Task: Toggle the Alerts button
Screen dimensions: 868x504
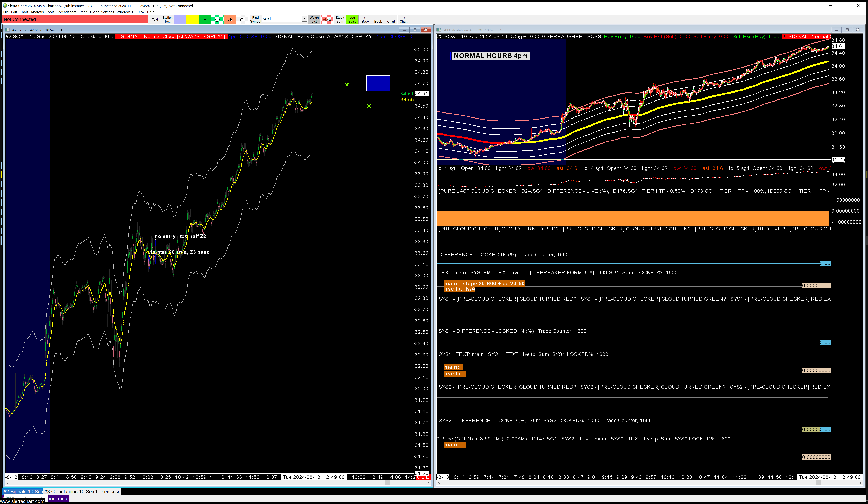Action: (327, 19)
